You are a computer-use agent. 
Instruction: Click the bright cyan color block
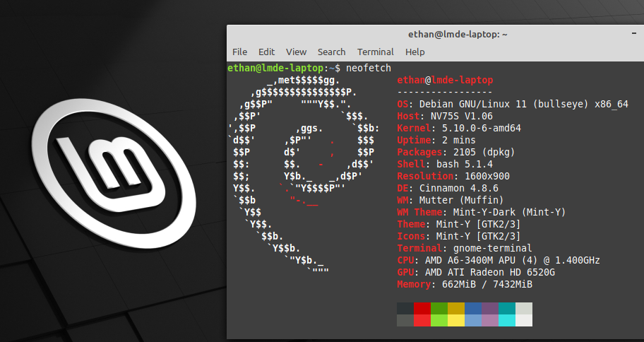[x=507, y=321]
